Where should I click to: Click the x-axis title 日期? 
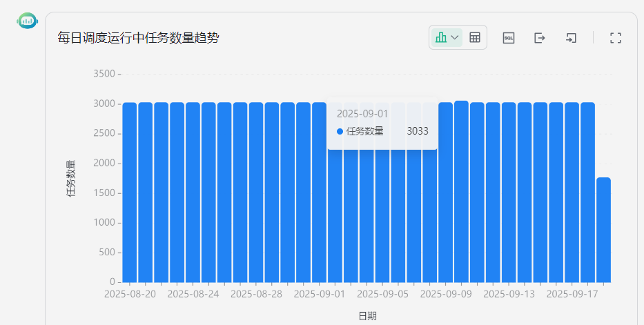click(x=368, y=316)
